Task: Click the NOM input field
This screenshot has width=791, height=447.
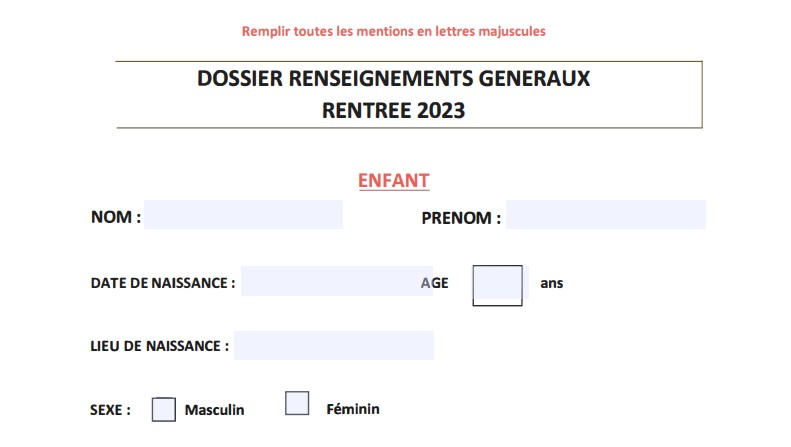Action: [243, 214]
